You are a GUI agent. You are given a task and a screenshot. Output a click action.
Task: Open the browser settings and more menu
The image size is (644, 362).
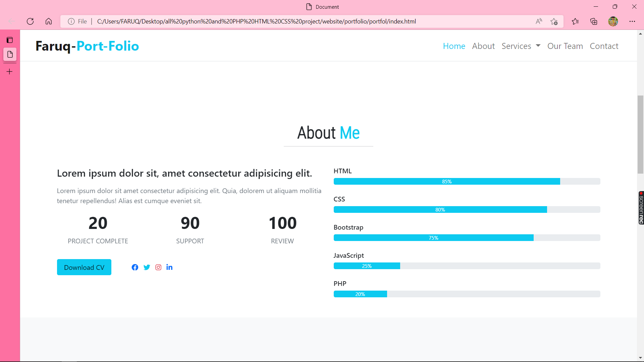click(632, 21)
